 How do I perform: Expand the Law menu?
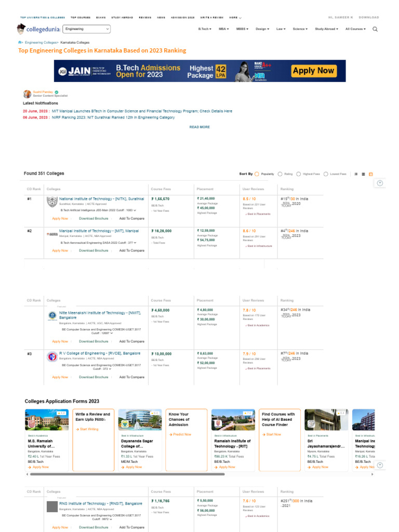pos(281,29)
